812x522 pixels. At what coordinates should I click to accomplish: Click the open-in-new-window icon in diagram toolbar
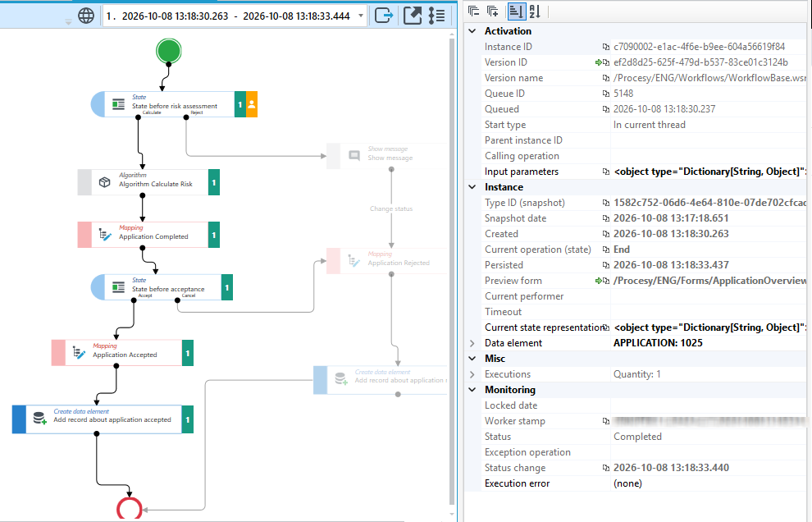click(x=413, y=16)
